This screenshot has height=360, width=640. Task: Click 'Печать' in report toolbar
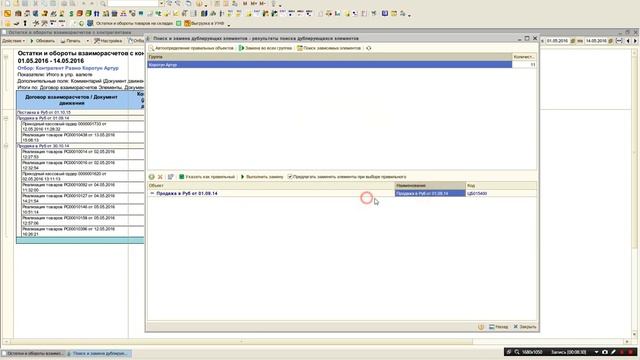(71, 41)
